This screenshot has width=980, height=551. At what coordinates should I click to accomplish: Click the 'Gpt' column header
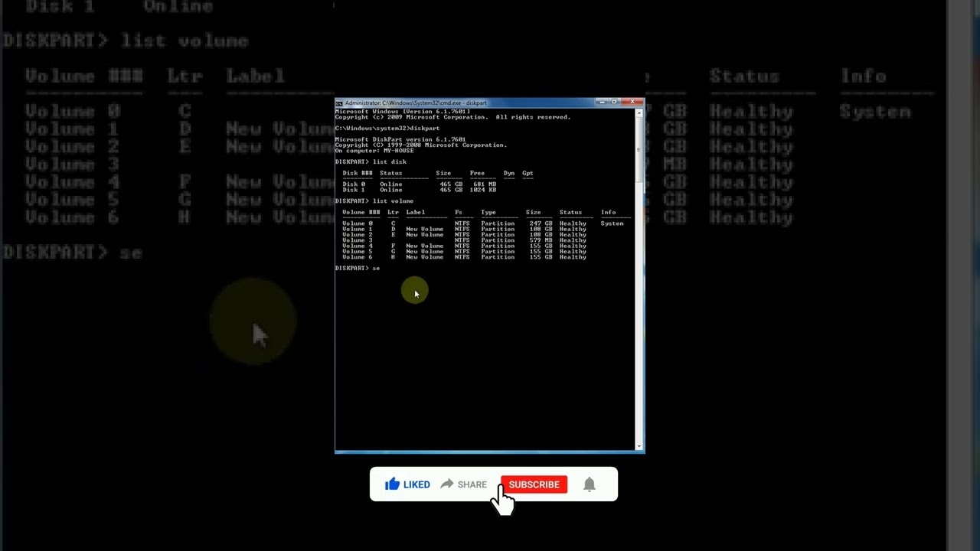(x=528, y=173)
